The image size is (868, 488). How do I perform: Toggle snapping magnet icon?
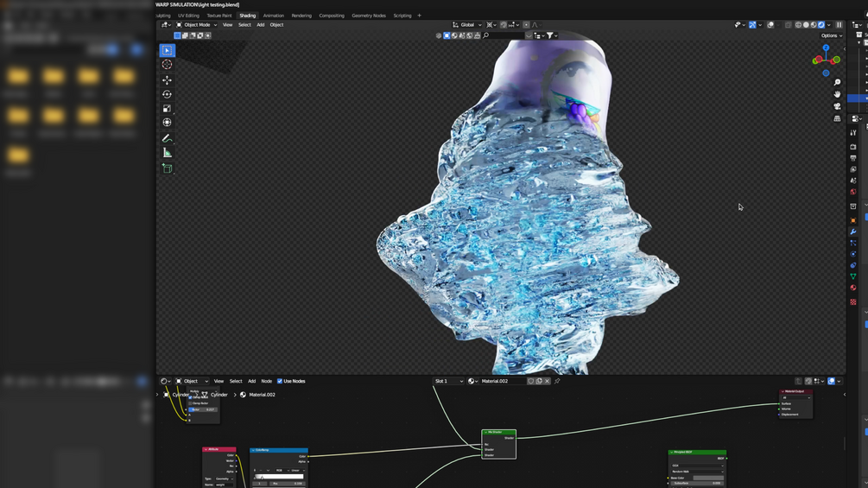point(504,25)
